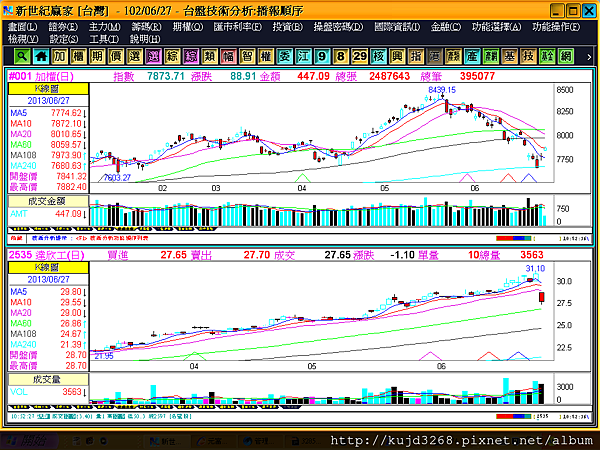Go to the home screen icon
Image resolution: width=600 pixels, height=450 pixels.
point(41,57)
